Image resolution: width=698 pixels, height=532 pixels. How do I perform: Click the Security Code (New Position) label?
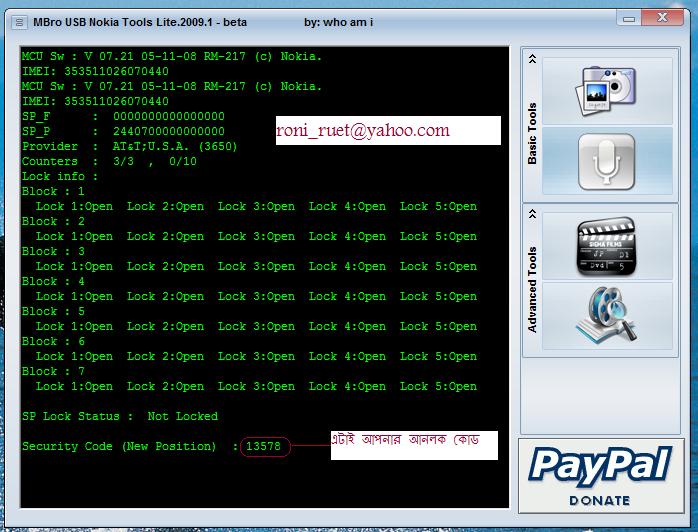[119, 446]
